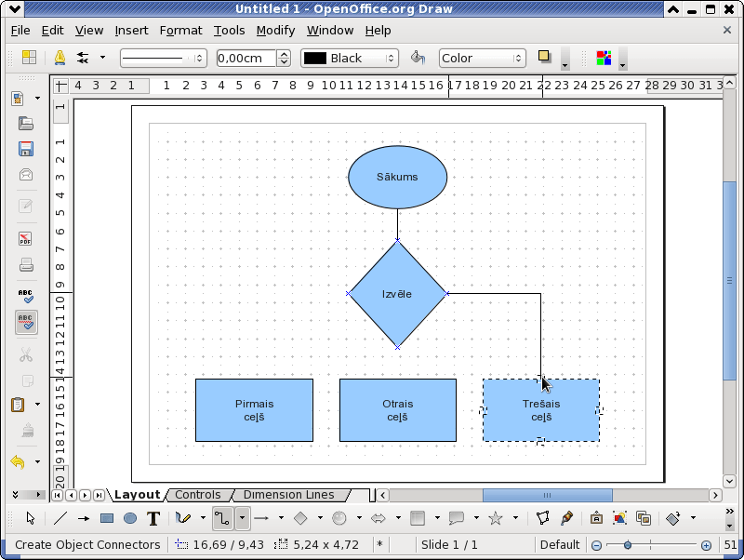The image size is (744, 560).
Task: Expand the Connector tool dropdown arrow
Action: 242,518
